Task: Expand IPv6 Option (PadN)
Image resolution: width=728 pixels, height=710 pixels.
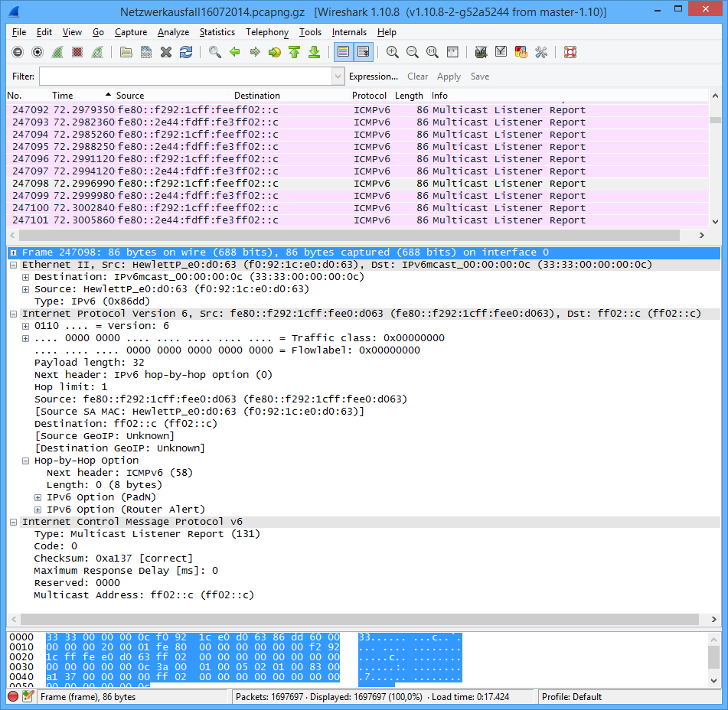Action: (x=38, y=497)
